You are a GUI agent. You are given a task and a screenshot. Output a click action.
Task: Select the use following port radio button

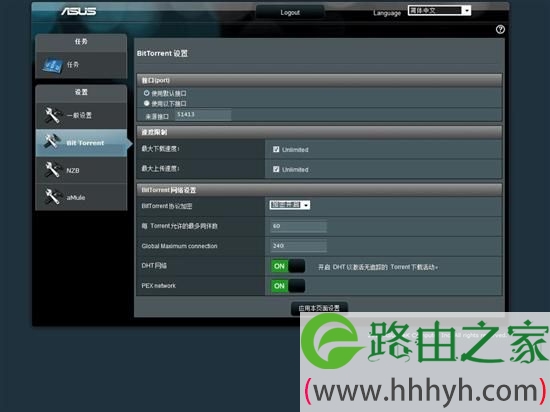(146, 103)
